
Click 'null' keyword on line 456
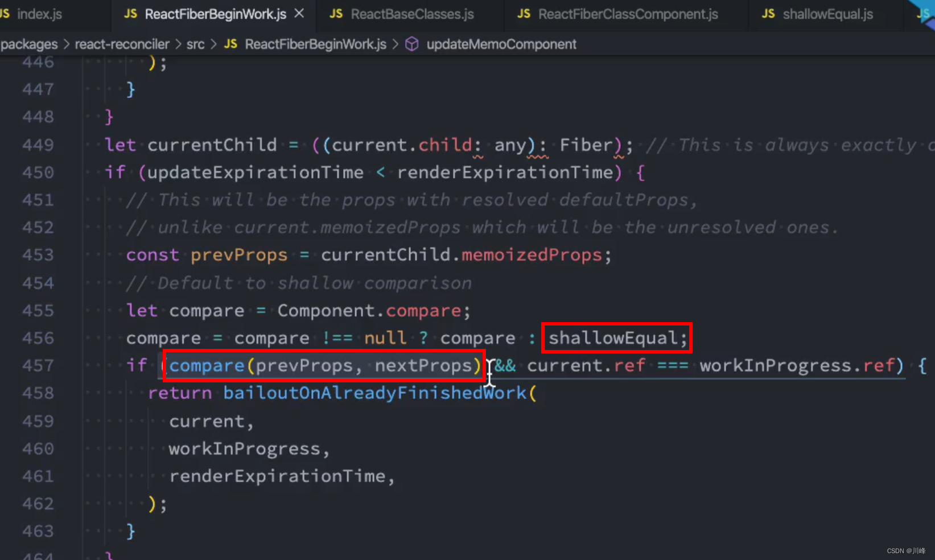(385, 338)
